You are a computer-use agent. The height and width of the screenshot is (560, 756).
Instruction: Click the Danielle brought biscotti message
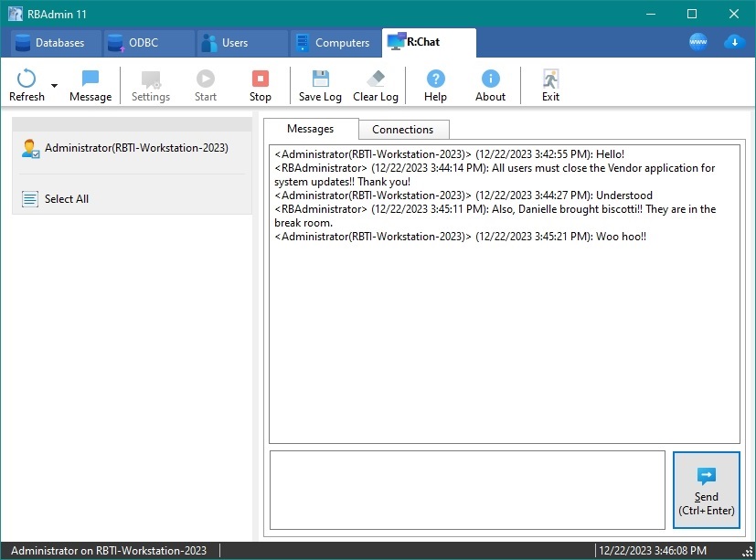(x=495, y=216)
